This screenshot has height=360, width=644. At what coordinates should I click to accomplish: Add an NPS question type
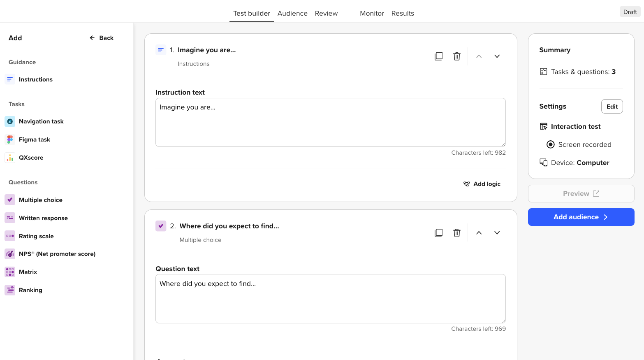(10, 253)
